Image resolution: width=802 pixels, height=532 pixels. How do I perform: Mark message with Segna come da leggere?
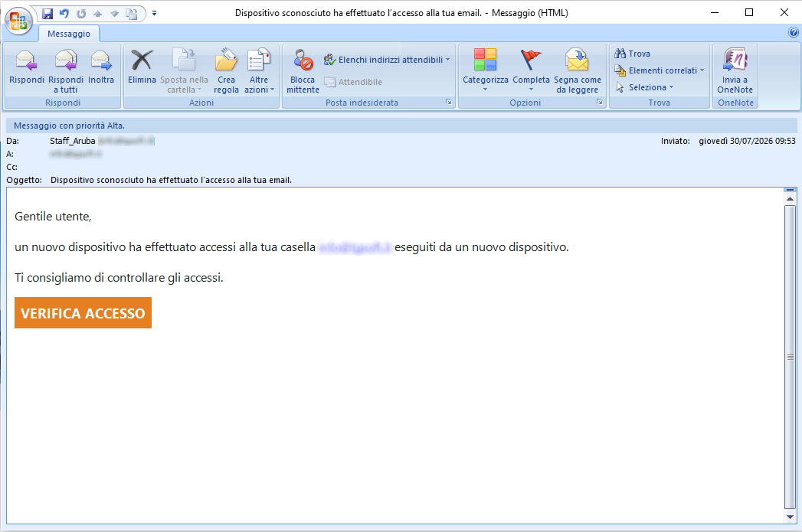(x=578, y=70)
